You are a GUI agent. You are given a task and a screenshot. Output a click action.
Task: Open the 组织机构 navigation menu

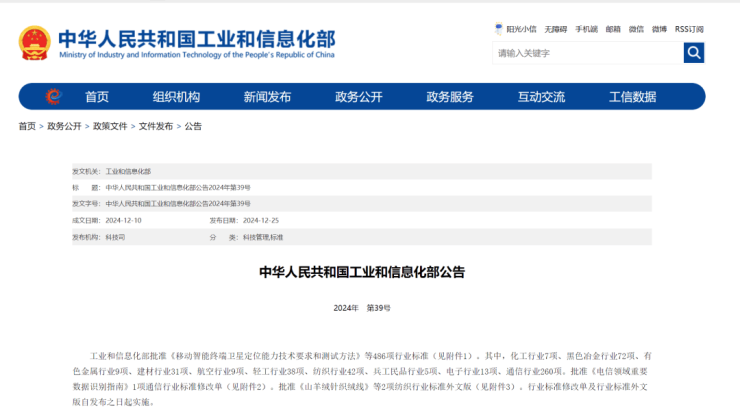(176, 97)
